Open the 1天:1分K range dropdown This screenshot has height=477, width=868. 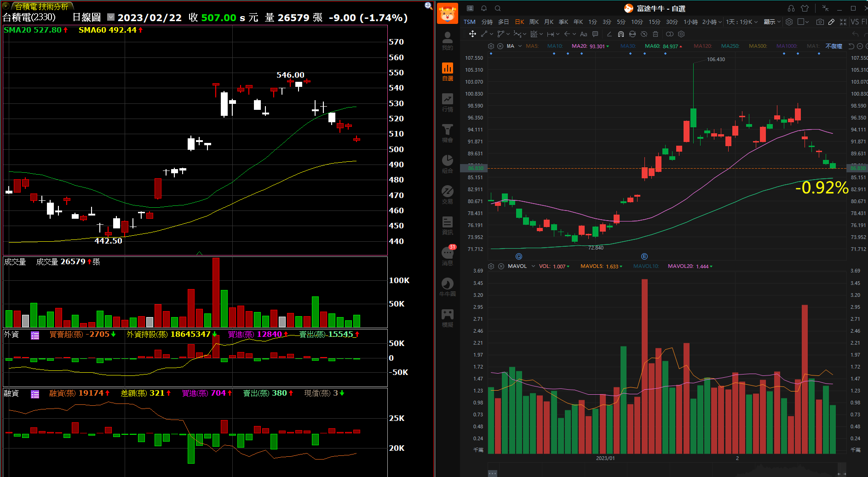tap(742, 22)
